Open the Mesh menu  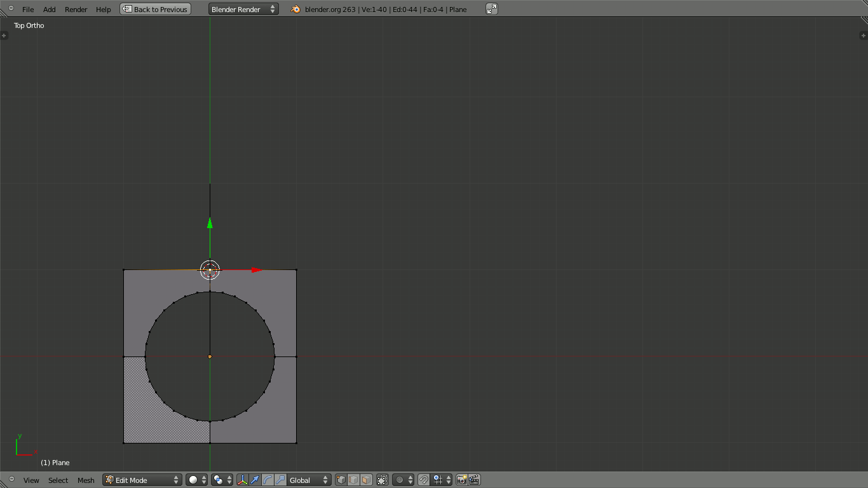(x=86, y=480)
